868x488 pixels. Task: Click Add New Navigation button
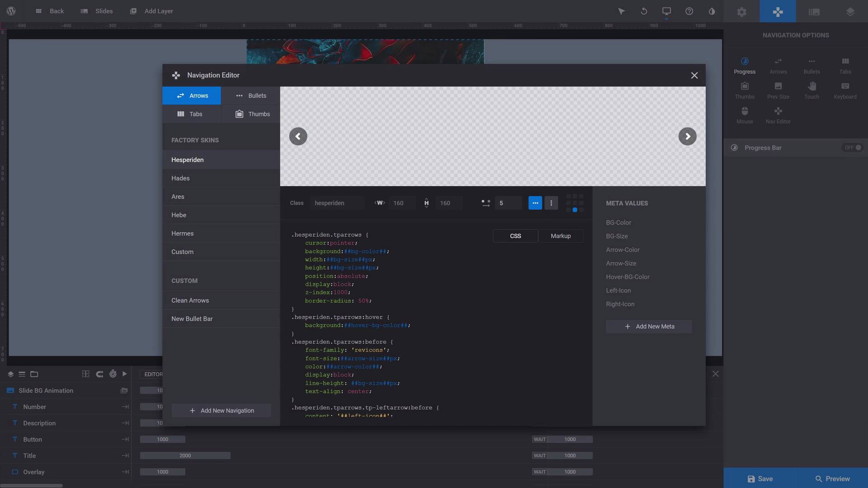221,411
